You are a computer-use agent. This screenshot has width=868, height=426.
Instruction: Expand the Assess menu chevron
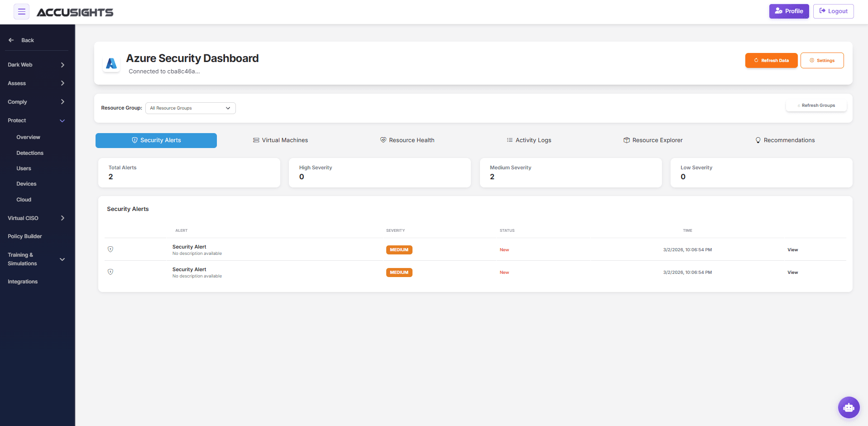coord(62,83)
